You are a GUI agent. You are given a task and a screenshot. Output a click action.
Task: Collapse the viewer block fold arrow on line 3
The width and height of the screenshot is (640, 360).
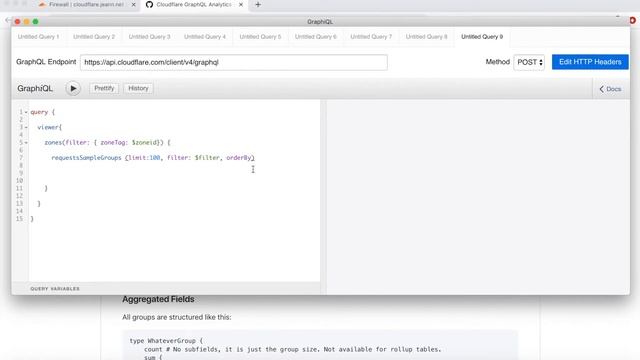(26, 127)
